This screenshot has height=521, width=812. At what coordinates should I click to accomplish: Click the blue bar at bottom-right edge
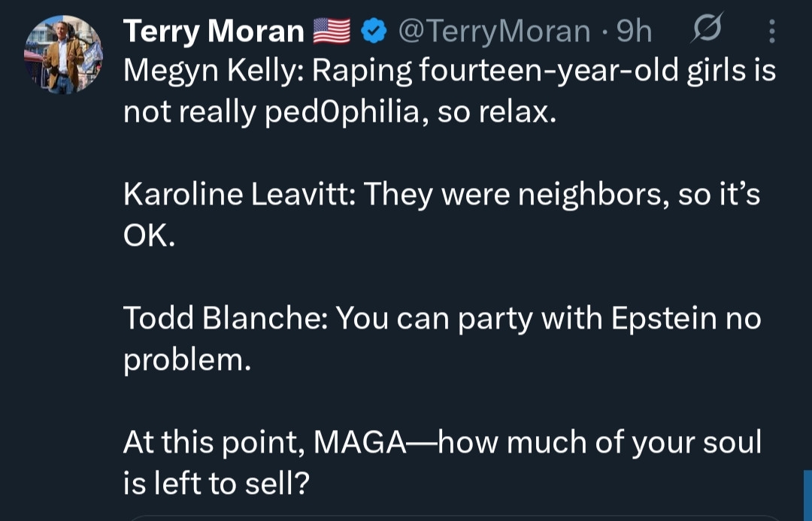tap(807, 496)
